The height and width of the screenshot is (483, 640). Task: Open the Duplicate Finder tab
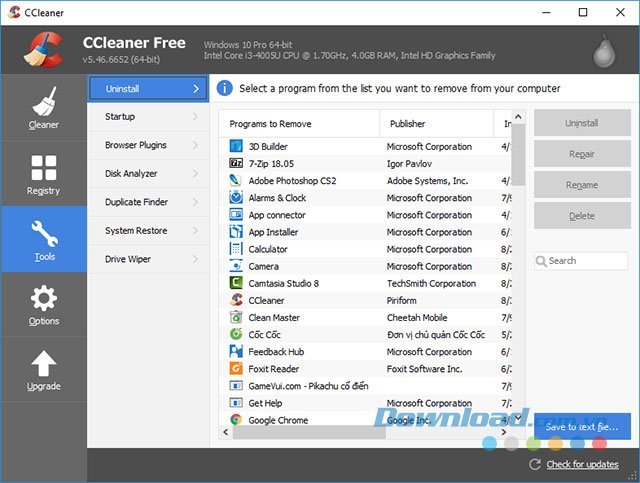pos(149,202)
